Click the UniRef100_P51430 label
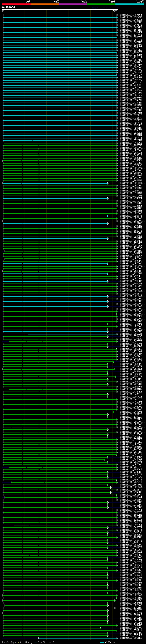146x644 pixels. click(x=131, y=82)
